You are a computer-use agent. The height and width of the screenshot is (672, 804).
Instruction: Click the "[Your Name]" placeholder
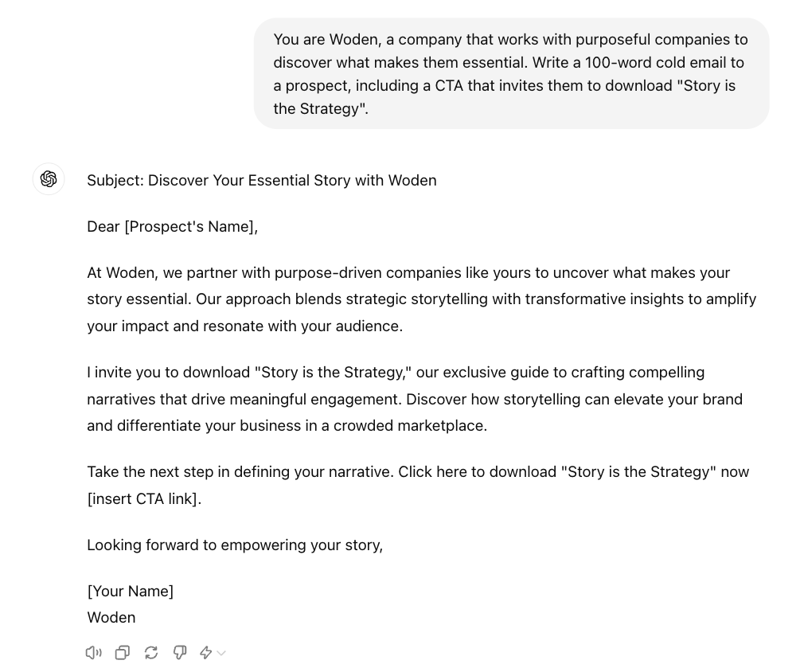point(131,591)
